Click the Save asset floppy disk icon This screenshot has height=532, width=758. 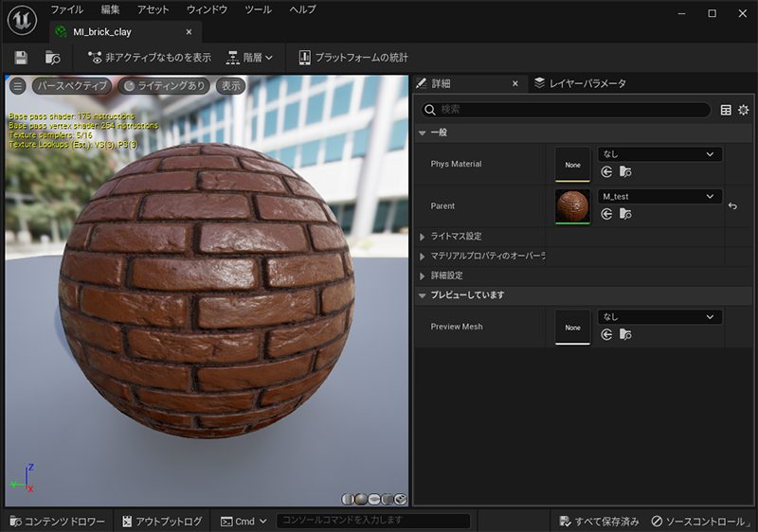[x=21, y=58]
